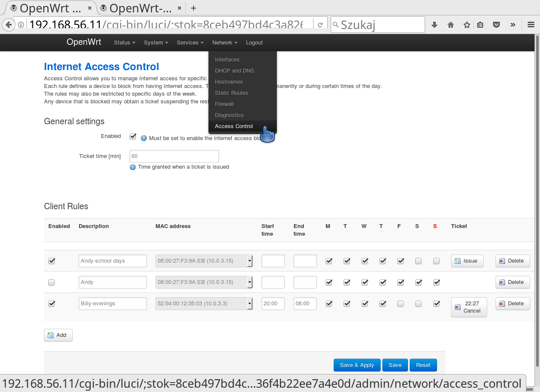This screenshot has height=392, width=540.
Task: Choose Hostnames in Network menu
Action: point(243,82)
